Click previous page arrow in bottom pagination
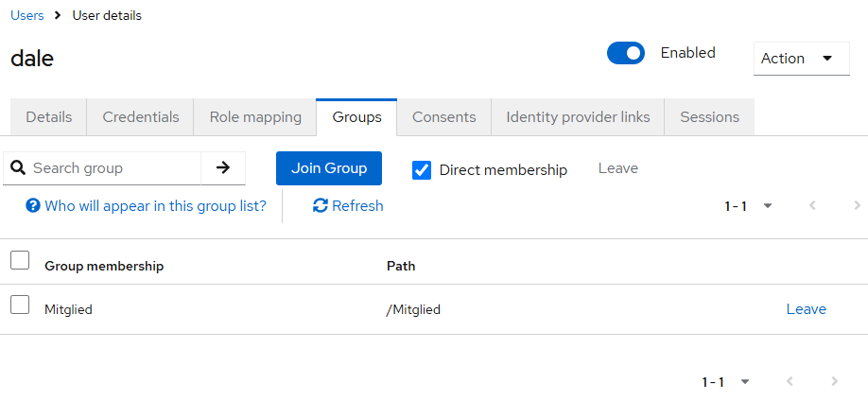868x401 pixels. pos(790,381)
